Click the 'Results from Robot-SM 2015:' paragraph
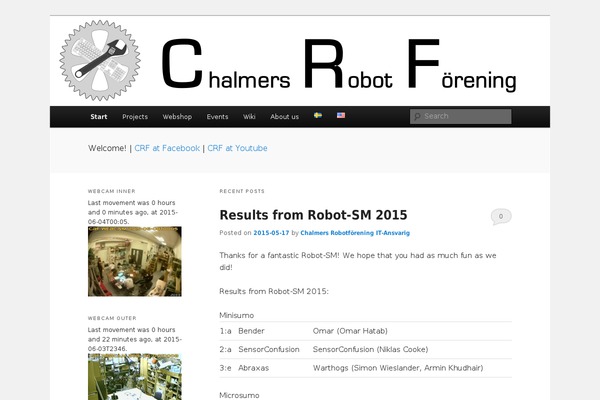 click(274, 291)
